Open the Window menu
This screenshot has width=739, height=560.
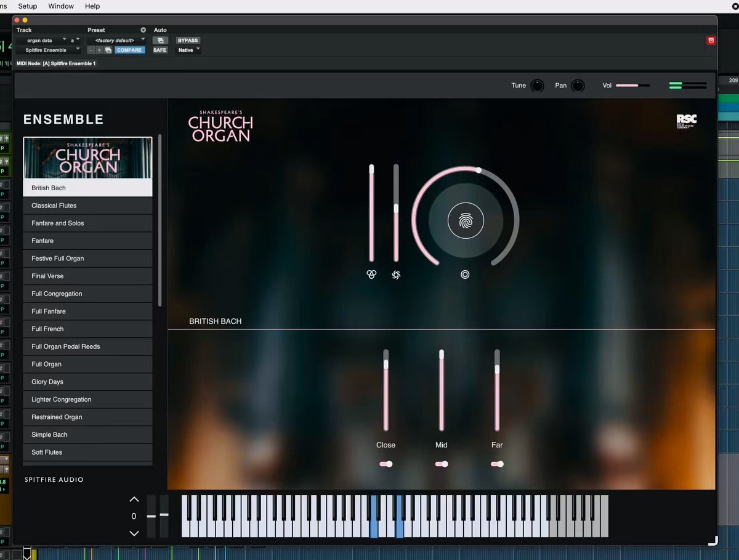[x=61, y=6]
